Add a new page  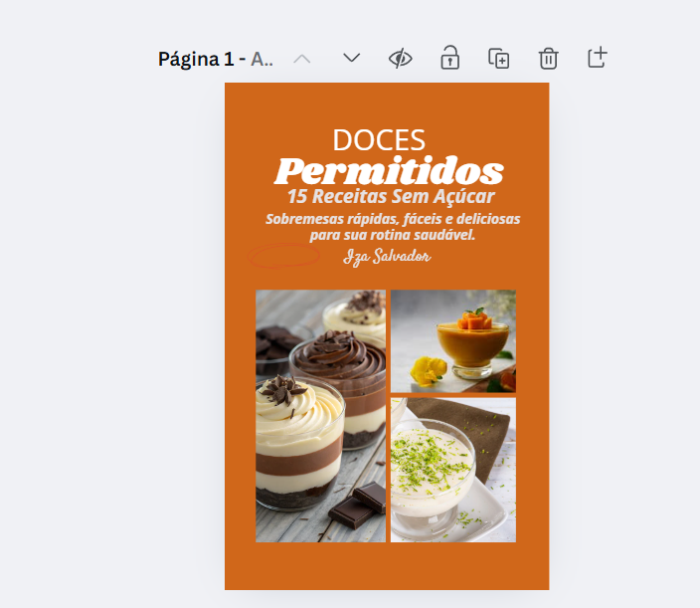point(597,58)
